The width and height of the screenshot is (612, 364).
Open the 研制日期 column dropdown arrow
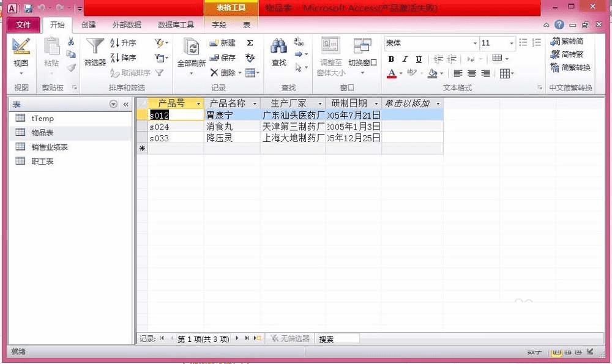click(x=376, y=103)
